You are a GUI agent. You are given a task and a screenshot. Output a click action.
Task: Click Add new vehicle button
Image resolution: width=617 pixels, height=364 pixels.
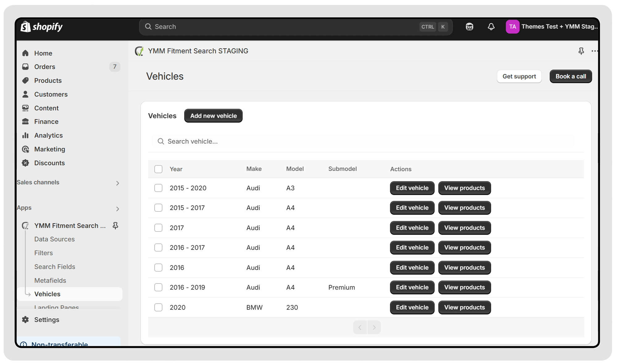213,116
